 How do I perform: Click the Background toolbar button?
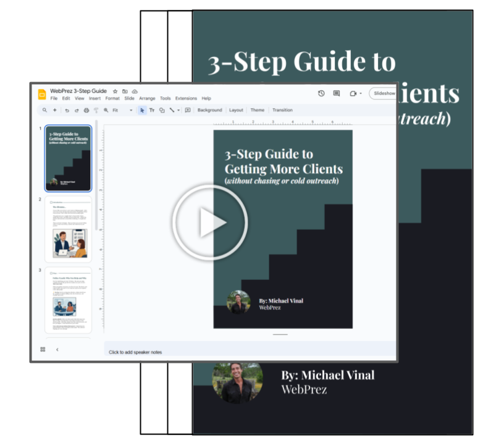(209, 111)
